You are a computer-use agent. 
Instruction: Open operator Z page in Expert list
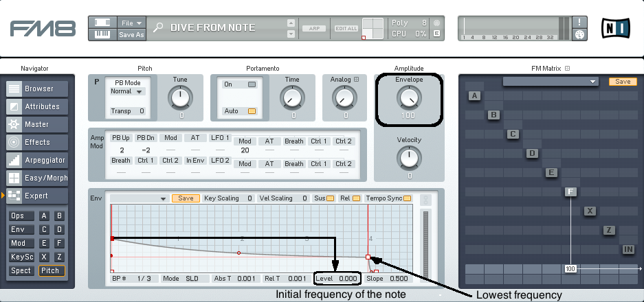tap(60, 257)
